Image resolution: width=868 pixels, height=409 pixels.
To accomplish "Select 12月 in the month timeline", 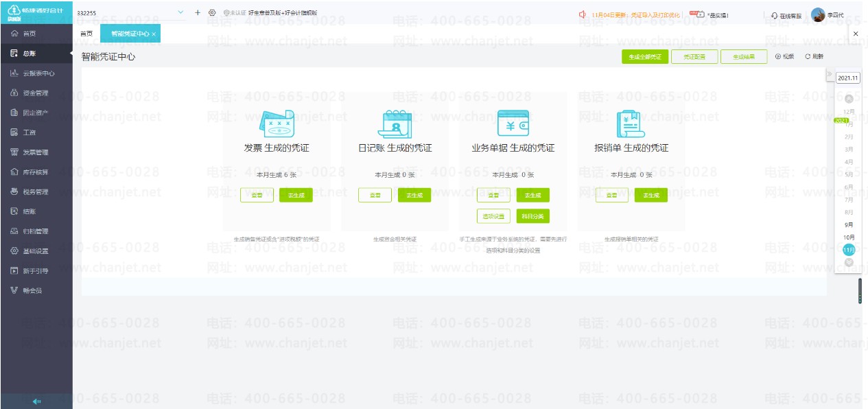I will click(x=849, y=111).
